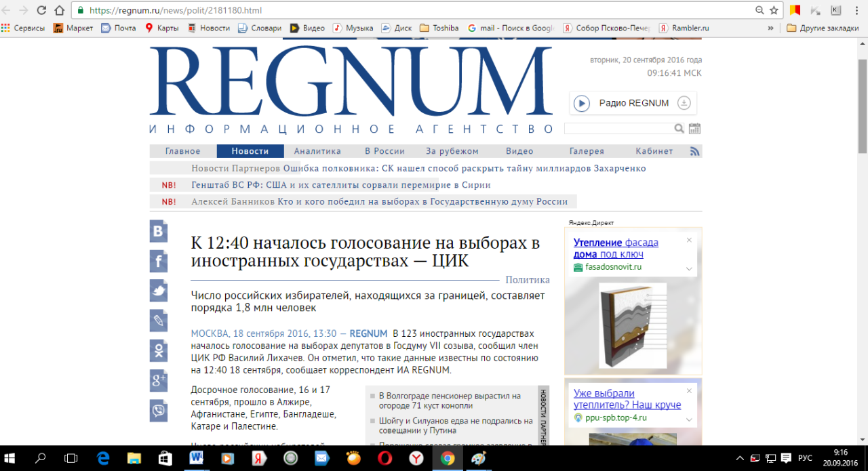Close the Утепление фасада ad

(689, 240)
